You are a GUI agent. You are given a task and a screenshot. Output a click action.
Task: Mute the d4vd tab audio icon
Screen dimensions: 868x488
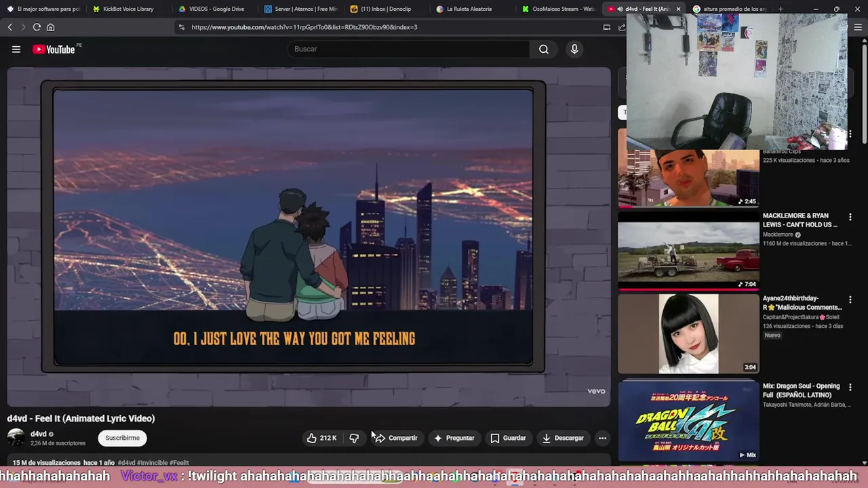[620, 9]
